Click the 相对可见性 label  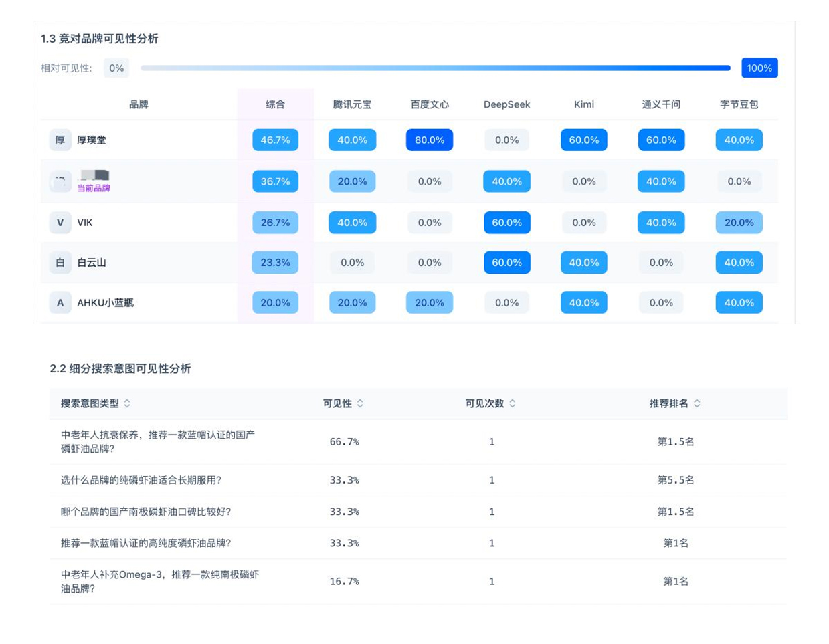pyautogui.click(x=66, y=68)
